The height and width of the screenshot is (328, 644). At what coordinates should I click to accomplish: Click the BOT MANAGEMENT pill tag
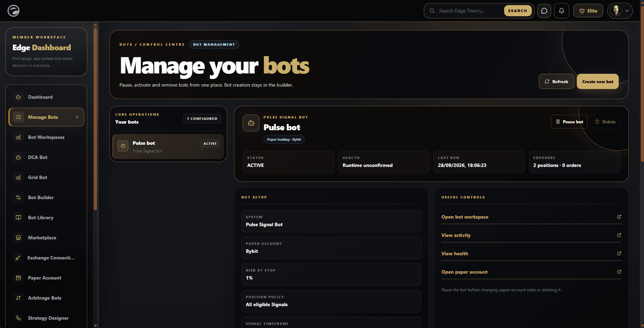[x=214, y=44]
